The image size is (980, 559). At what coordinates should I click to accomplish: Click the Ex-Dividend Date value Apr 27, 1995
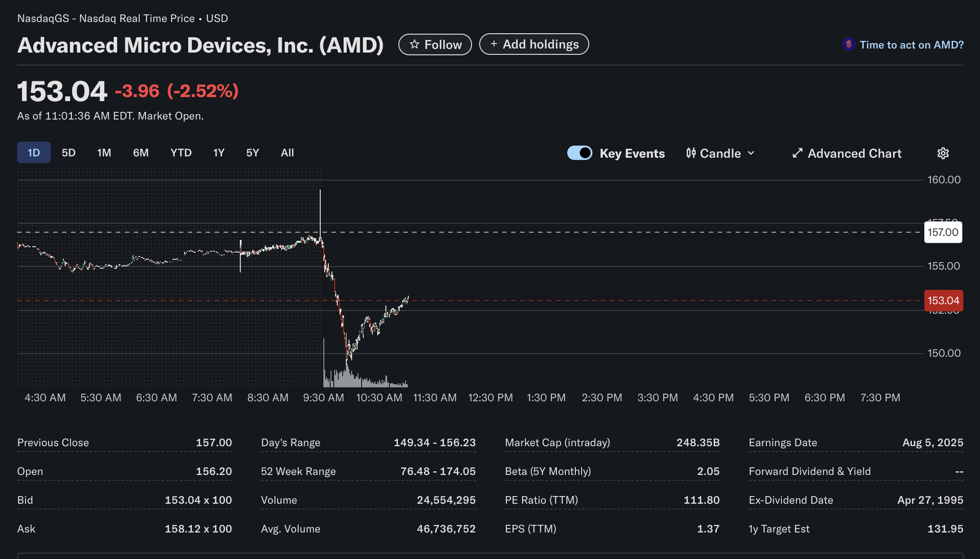[x=930, y=500]
